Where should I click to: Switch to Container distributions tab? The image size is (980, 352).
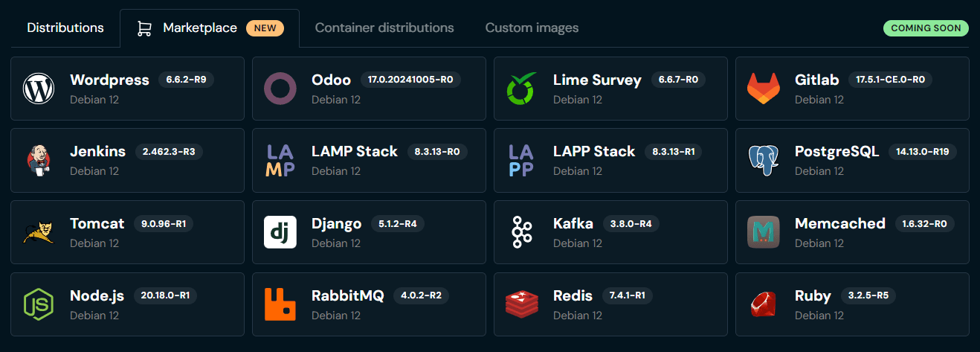pos(384,28)
